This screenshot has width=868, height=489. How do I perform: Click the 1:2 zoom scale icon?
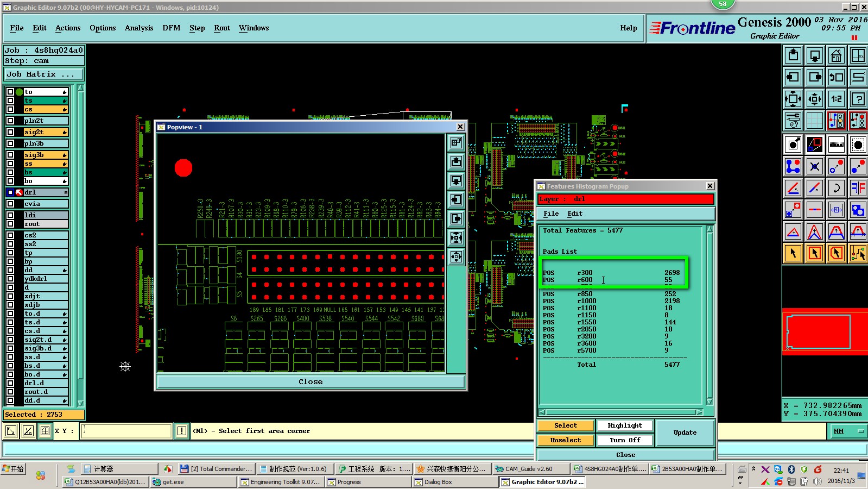[x=837, y=99]
